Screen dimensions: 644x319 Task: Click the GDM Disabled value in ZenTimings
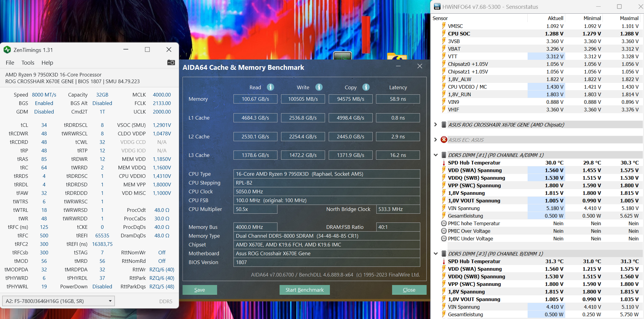pyautogui.click(x=44, y=112)
